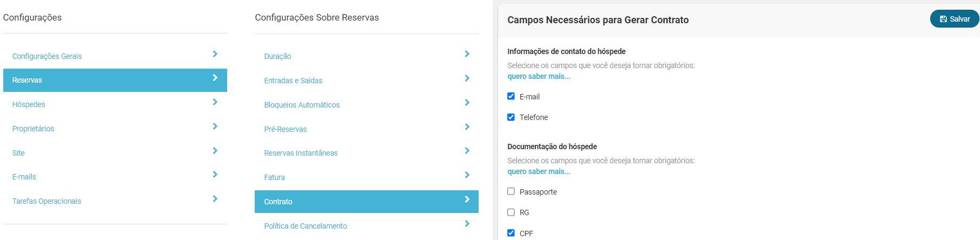Click the Salvar save button
This screenshot has width=980, height=240.
[x=955, y=19]
